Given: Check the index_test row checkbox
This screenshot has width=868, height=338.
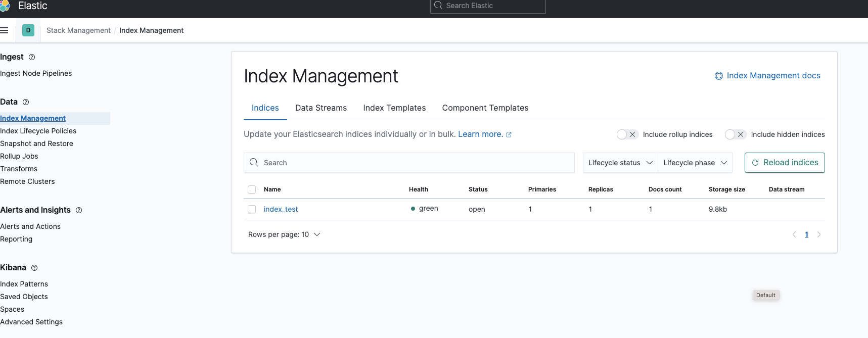Looking at the screenshot, I should 252,209.
